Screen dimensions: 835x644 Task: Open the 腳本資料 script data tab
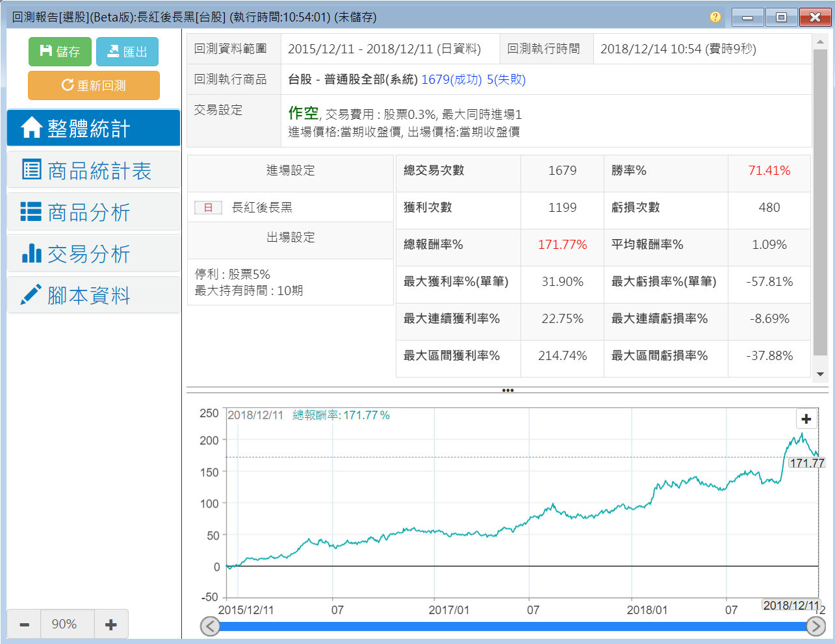94,296
